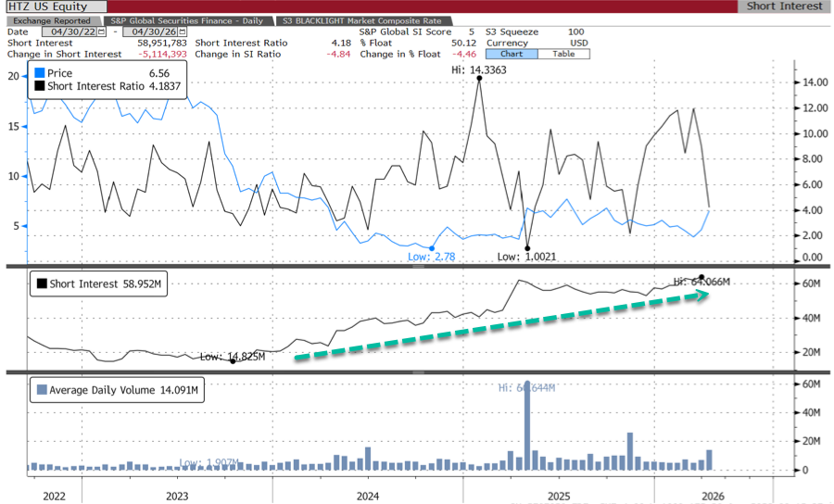
Task: Open the end date calendar picker
Action: point(182,31)
